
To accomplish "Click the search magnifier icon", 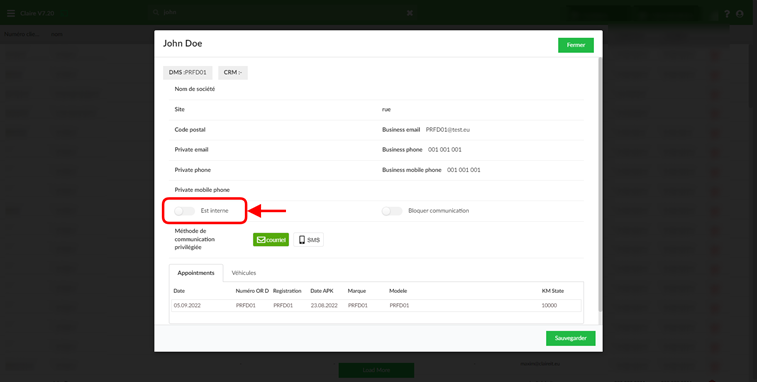I will click(x=156, y=13).
